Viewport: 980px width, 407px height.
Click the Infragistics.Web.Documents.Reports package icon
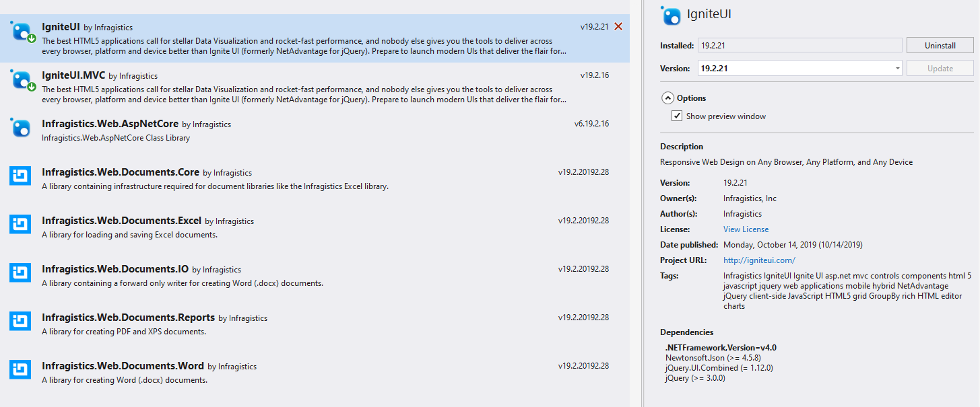click(x=20, y=322)
